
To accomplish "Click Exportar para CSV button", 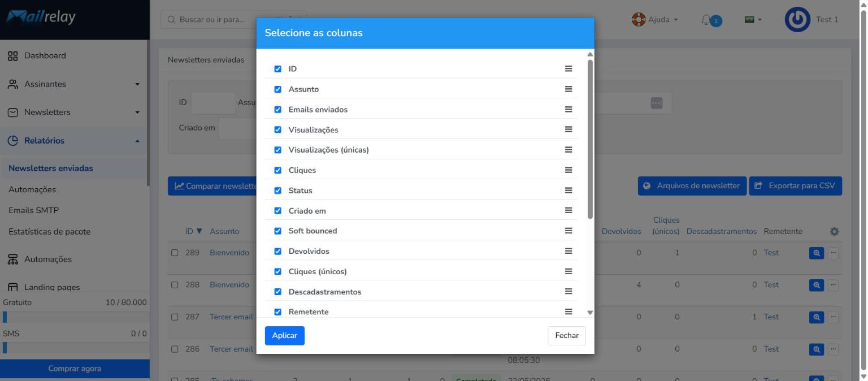I will coord(796,186).
